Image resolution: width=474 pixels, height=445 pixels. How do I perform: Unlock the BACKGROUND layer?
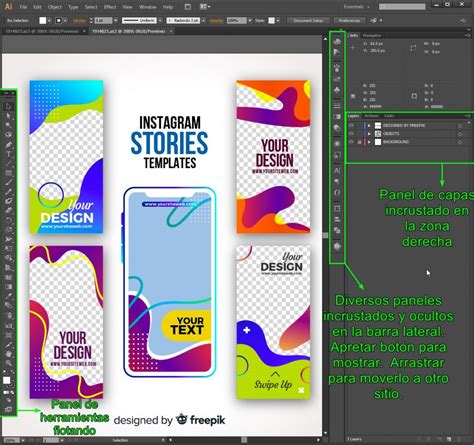[359, 142]
